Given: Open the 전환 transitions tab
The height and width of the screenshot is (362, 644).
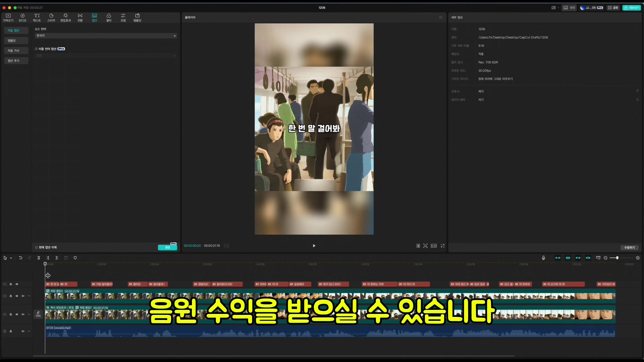Looking at the screenshot, I should pos(80,18).
